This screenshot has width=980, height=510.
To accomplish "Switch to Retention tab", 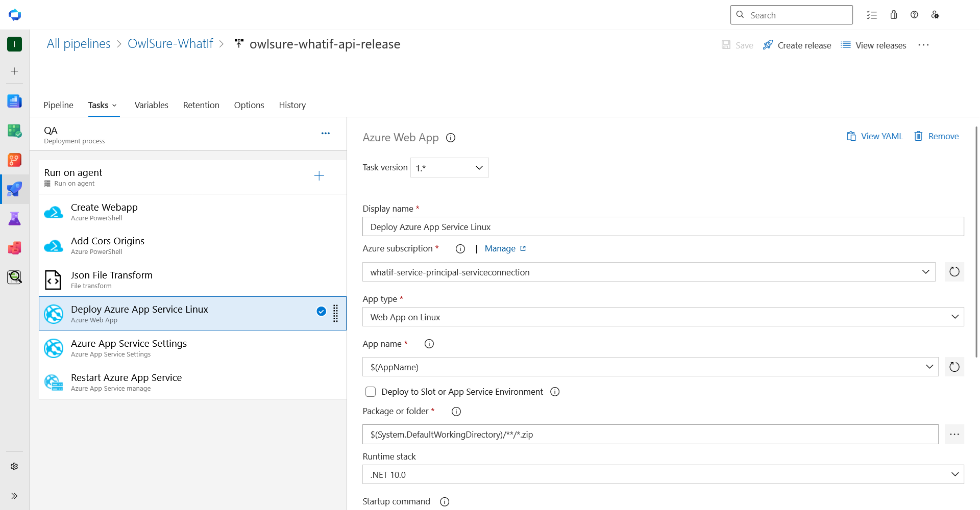I will (x=201, y=105).
